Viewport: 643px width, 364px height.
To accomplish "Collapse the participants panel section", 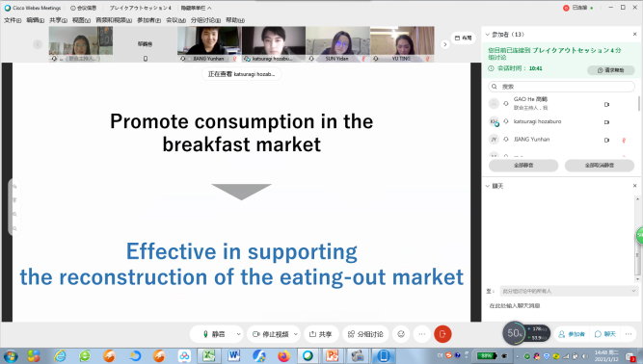I will [x=487, y=35].
